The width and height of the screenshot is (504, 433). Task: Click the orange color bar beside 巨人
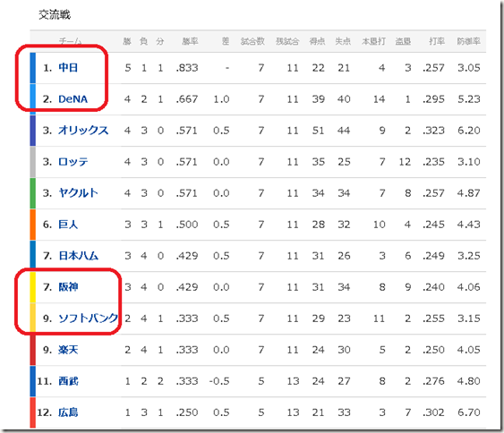(x=33, y=225)
